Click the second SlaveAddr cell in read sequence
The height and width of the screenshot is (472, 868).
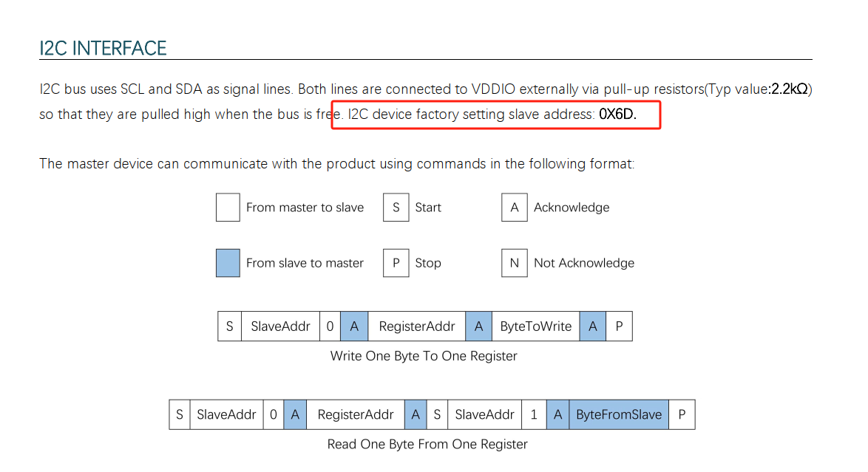484,414
